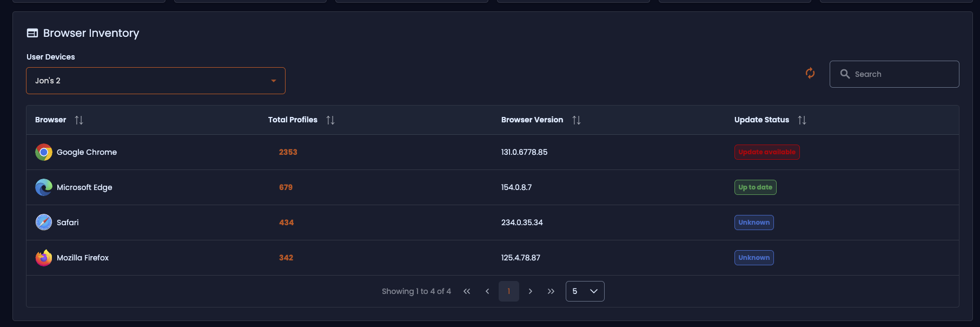
Task: Jump to last page
Action: click(551, 291)
